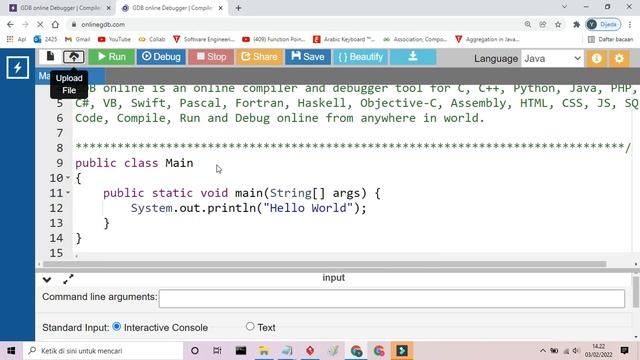
Task: Select the Interactive Console radio option
Action: (117, 327)
